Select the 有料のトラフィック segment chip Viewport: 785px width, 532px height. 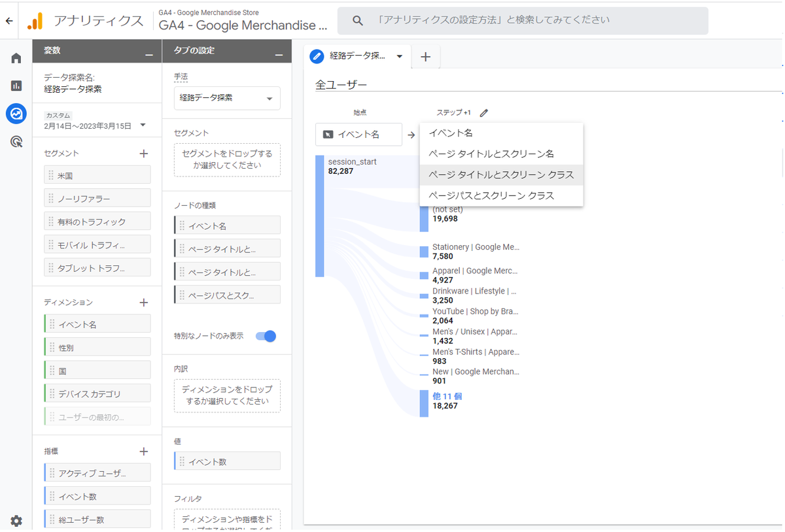tap(97, 221)
